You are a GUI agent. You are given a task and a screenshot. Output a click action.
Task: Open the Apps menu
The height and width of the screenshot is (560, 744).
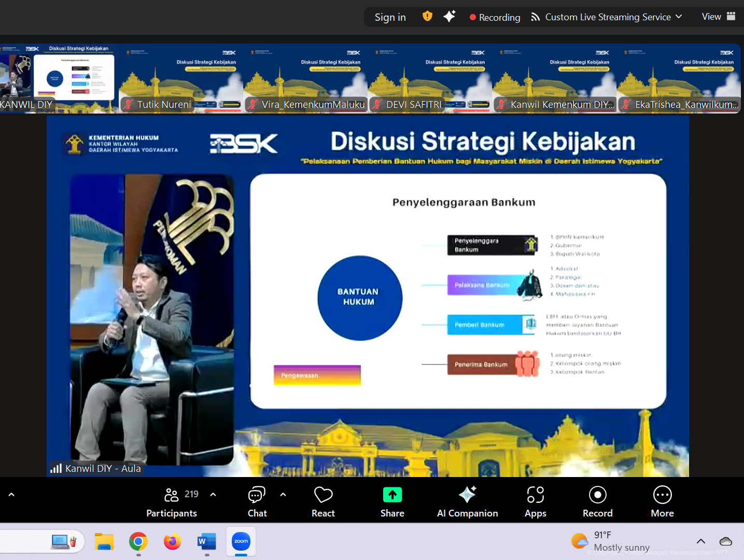click(x=535, y=502)
